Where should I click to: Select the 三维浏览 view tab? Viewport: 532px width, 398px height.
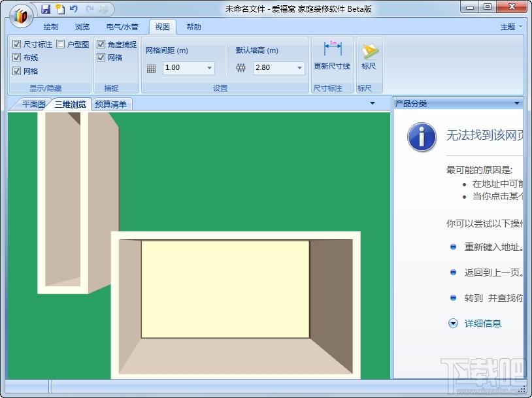(x=70, y=104)
